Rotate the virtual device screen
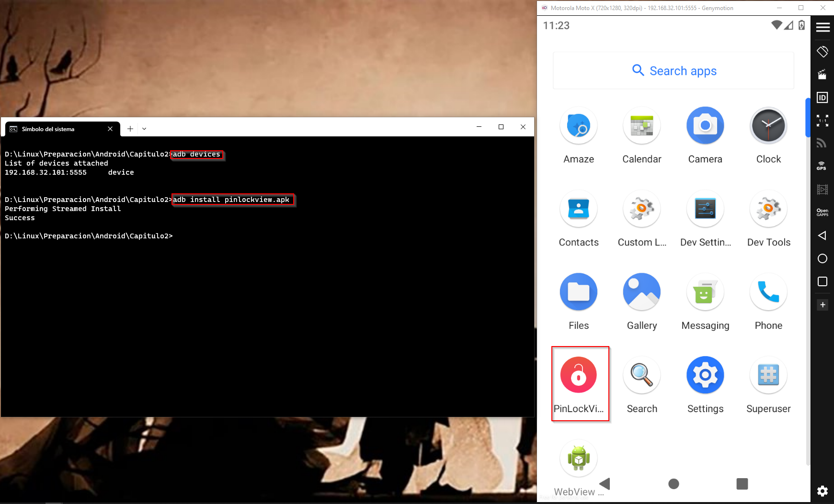Image resolution: width=834 pixels, height=504 pixels. coord(823,51)
